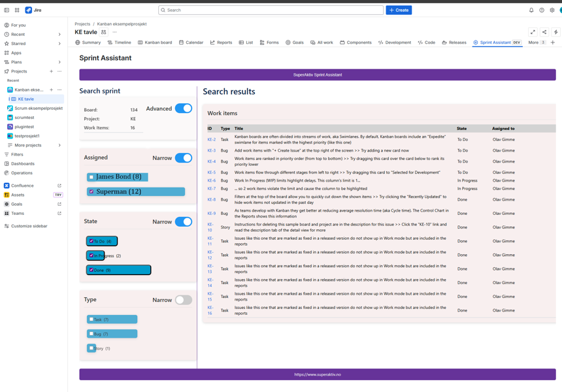
Task: Switch to the Kanban board tab
Action: (155, 42)
